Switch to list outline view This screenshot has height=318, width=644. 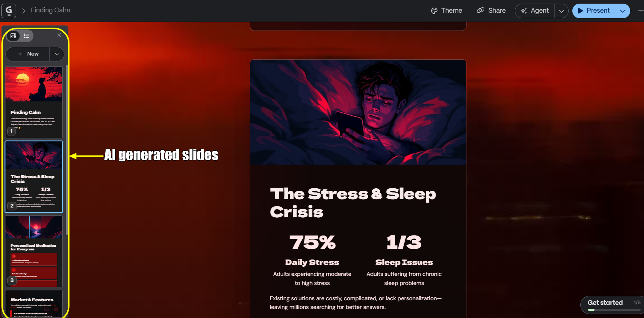pos(27,36)
